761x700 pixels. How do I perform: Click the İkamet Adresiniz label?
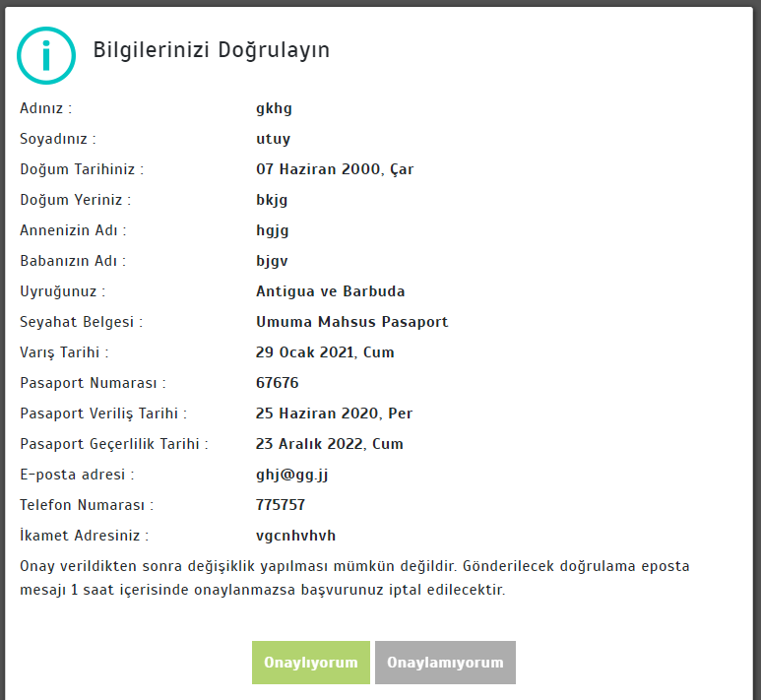pos(84,536)
